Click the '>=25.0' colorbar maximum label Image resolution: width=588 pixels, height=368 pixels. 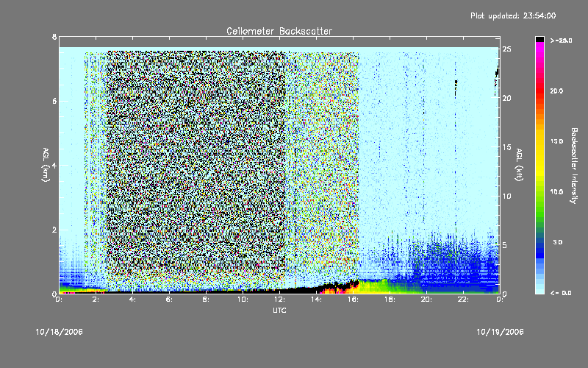point(561,40)
